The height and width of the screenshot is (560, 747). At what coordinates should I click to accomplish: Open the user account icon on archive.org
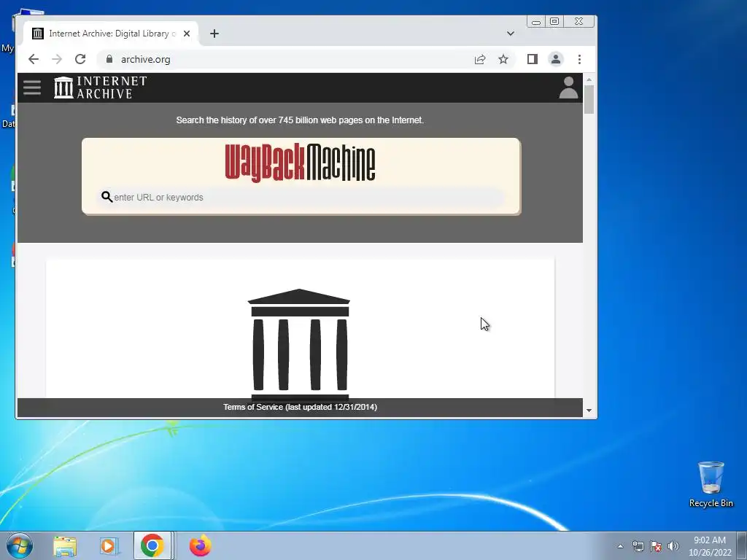click(568, 87)
